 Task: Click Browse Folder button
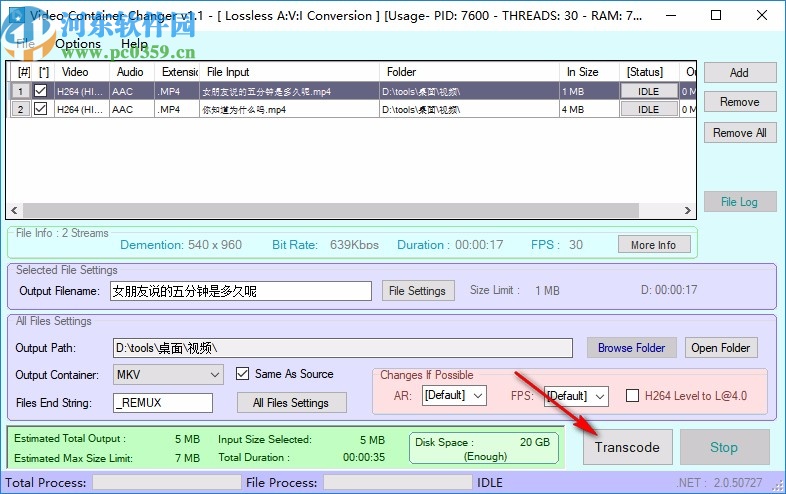632,348
